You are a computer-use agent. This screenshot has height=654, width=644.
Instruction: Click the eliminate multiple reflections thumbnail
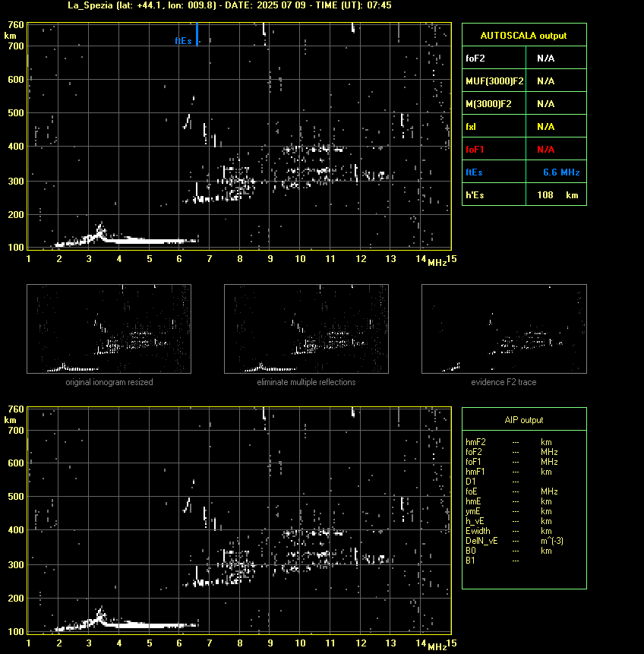(x=306, y=329)
